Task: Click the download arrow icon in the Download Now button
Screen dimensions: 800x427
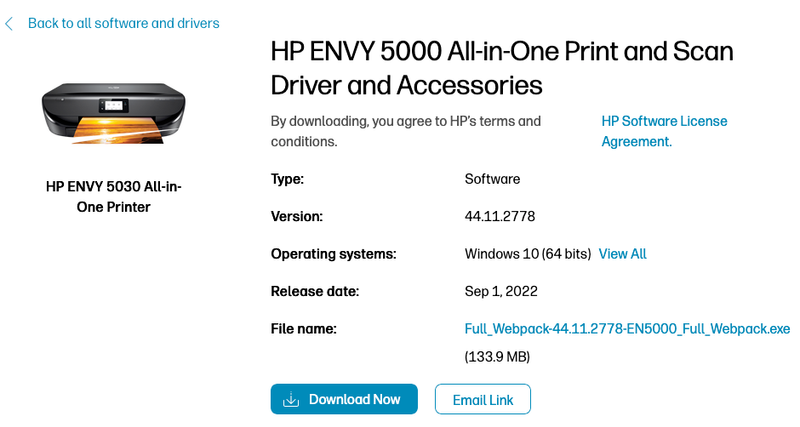Action: pos(291,400)
